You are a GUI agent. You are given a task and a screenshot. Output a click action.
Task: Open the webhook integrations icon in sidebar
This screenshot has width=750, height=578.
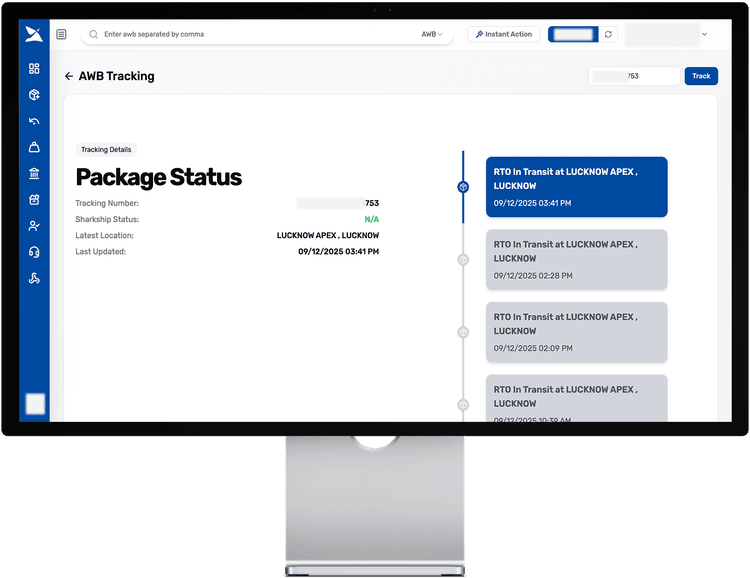pos(34,278)
